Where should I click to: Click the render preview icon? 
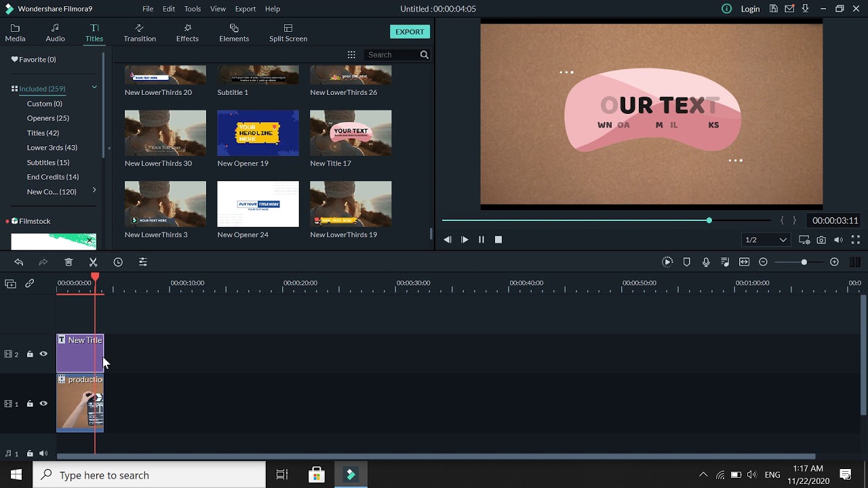tap(667, 262)
